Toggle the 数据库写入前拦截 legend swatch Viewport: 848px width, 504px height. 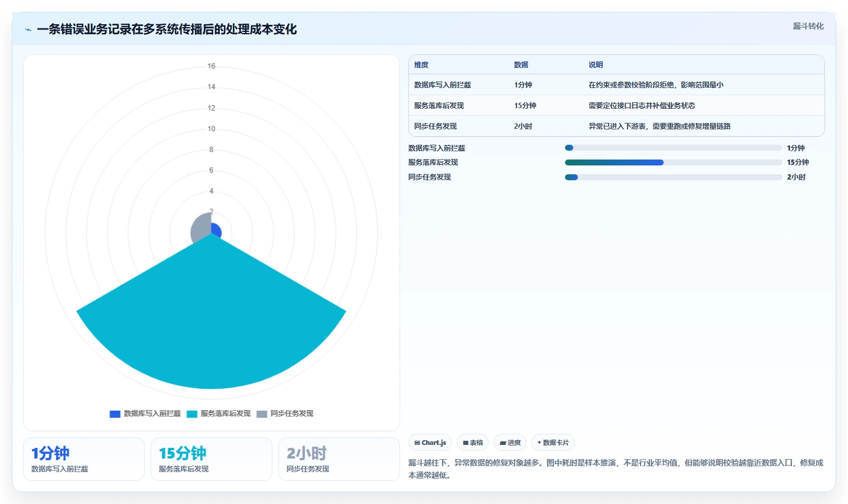tap(115, 414)
